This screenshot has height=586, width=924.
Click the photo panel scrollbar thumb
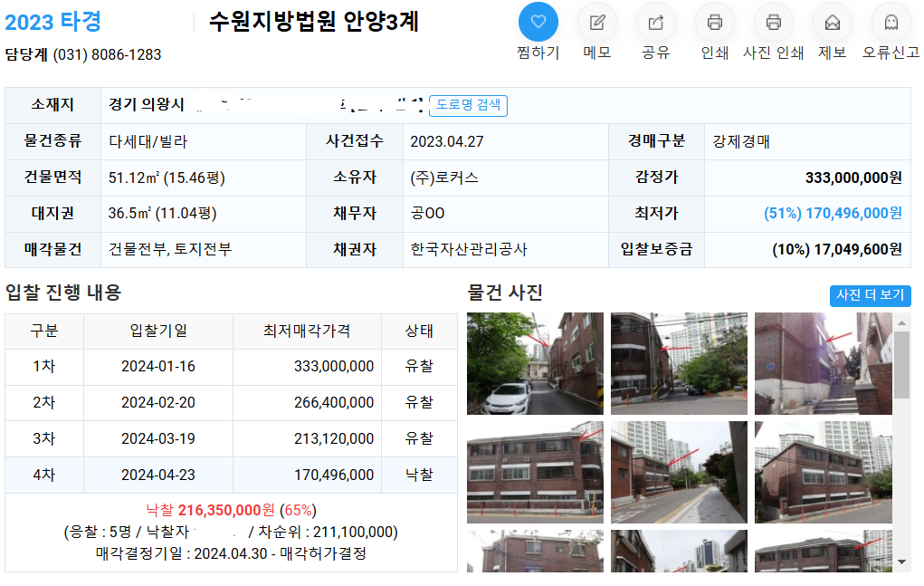tap(901, 364)
